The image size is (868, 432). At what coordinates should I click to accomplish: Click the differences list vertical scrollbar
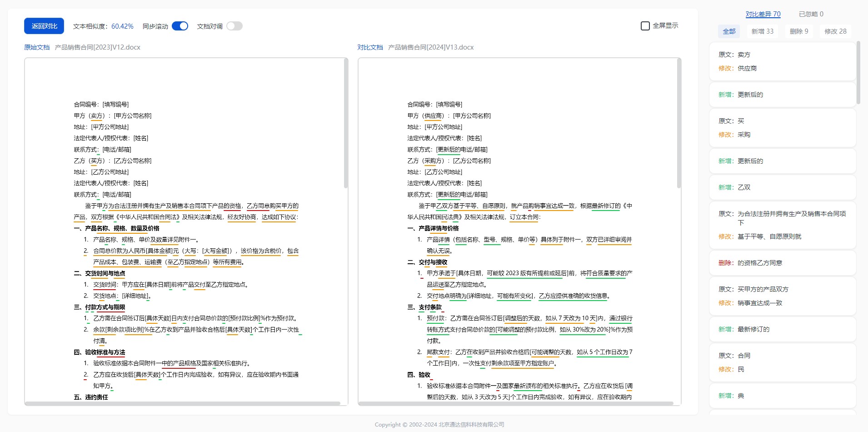coord(858,73)
